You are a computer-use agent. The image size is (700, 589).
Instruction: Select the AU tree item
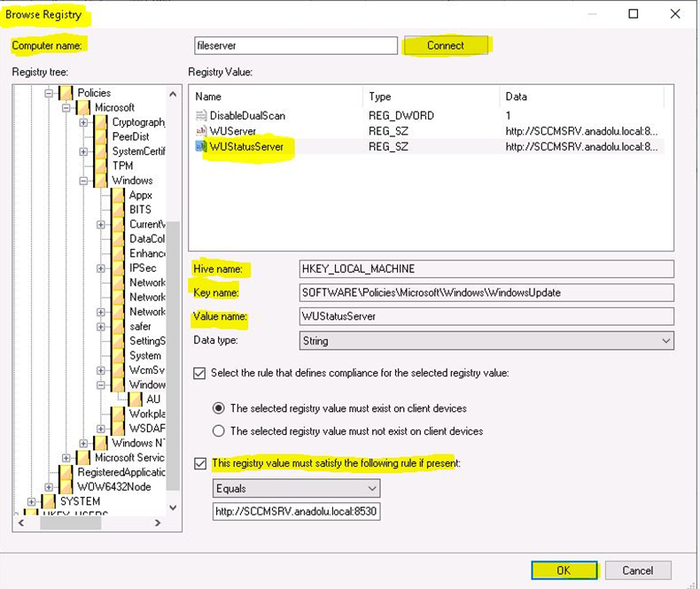click(x=153, y=399)
